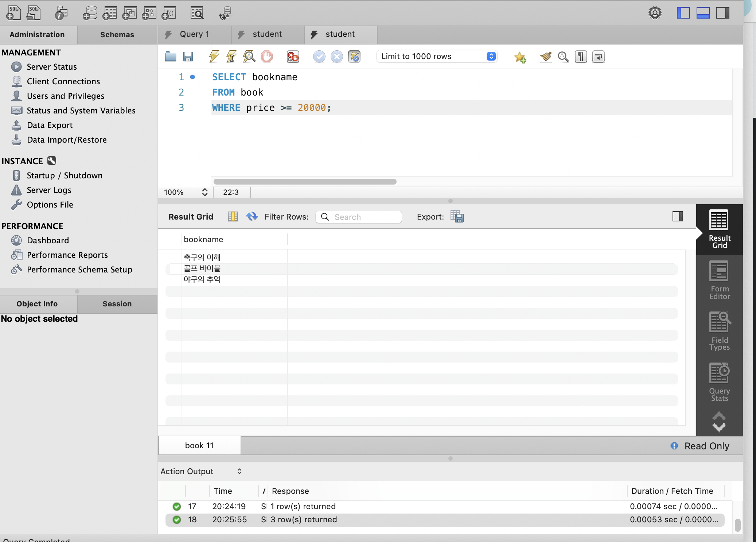Stop query execution with hand icon

266,57
